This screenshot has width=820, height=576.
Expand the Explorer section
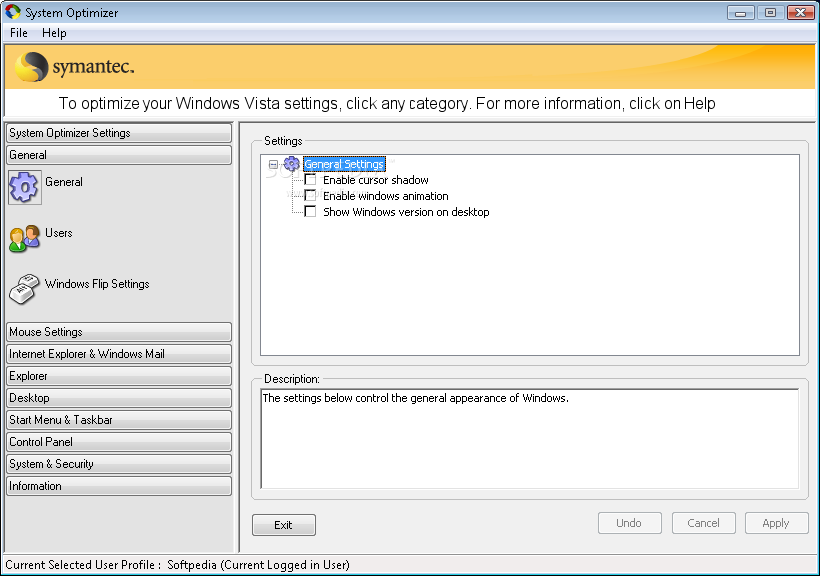click(x=119, y=376)
